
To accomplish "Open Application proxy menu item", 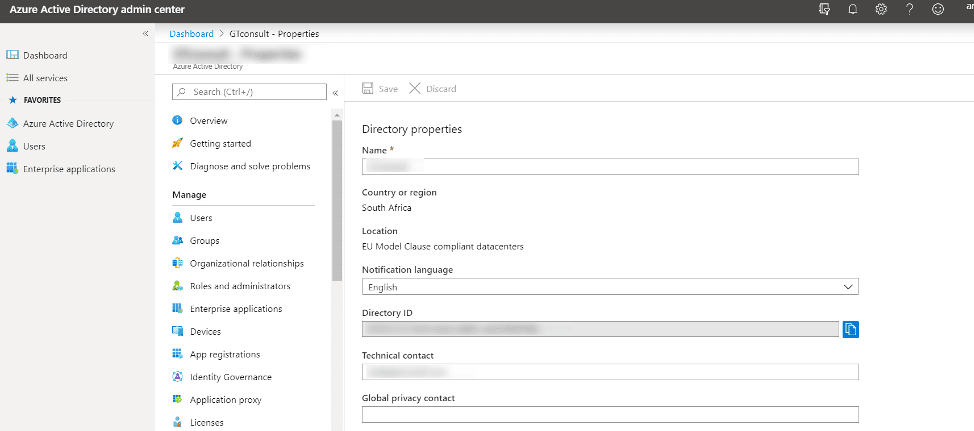I will 225,400.
